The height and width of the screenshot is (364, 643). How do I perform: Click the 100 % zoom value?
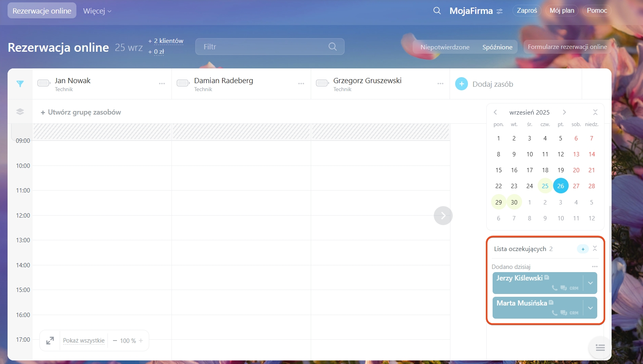click(128, 341)
